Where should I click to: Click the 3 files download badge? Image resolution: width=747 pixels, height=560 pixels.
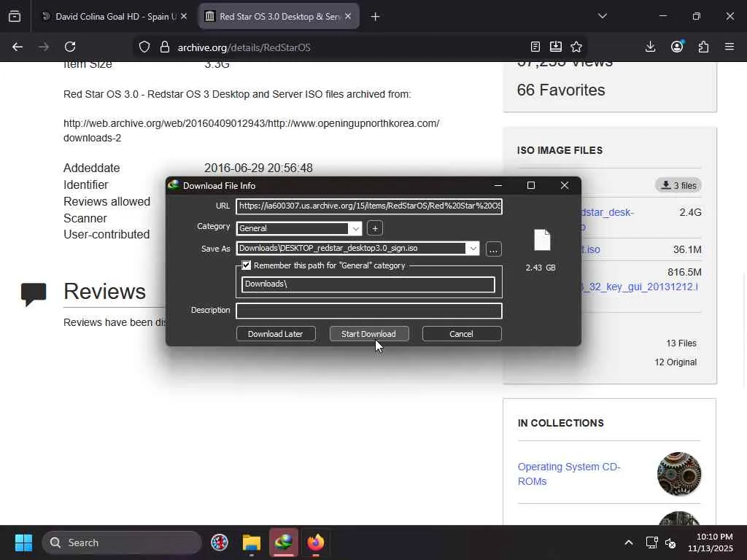[x=678, y=185]
